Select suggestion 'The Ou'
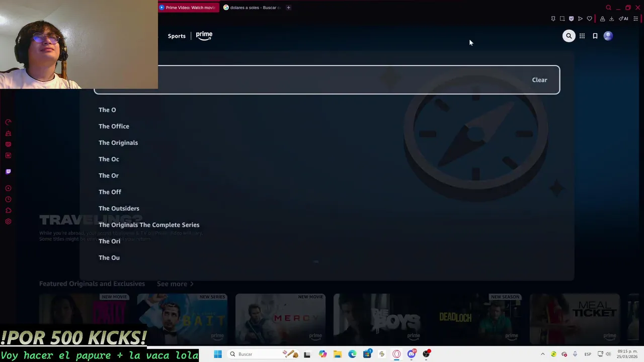Screen dimensions: 644x362 (x=109, y=257)
